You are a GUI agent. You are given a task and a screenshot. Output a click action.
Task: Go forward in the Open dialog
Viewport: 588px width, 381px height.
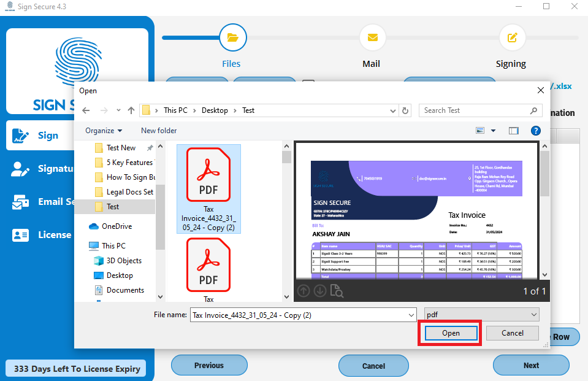pyautogui.click(x=104, y=110)
